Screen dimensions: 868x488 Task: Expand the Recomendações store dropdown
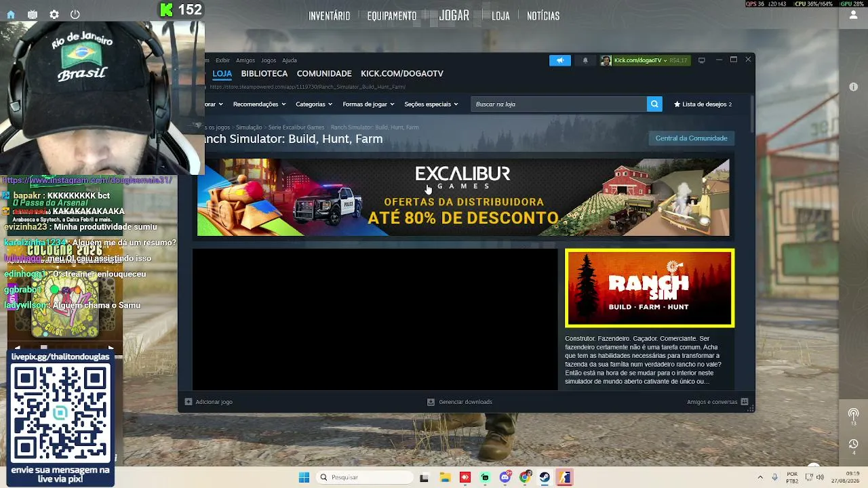point(260,104)
